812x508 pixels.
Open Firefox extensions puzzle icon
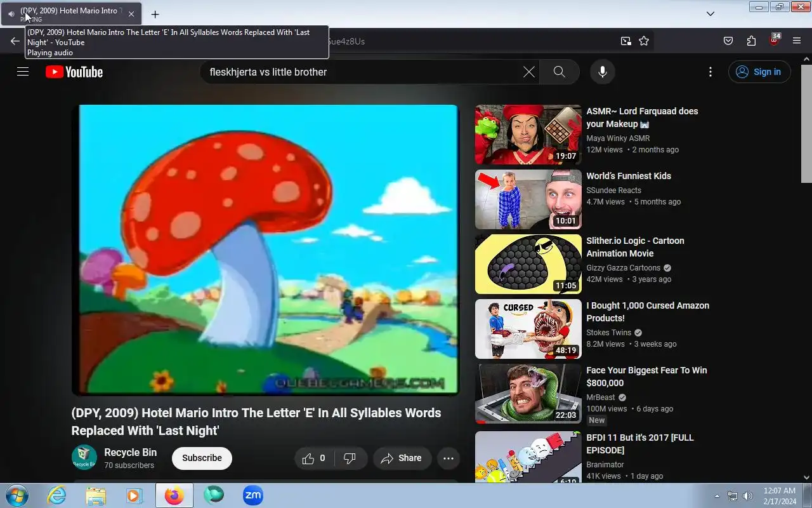tap(751, 41)
